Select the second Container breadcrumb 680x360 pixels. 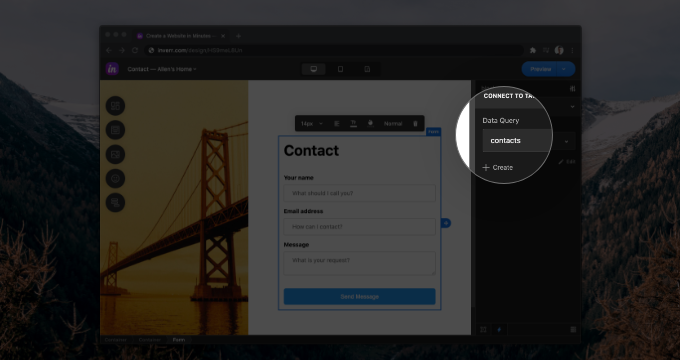[150, 340]
